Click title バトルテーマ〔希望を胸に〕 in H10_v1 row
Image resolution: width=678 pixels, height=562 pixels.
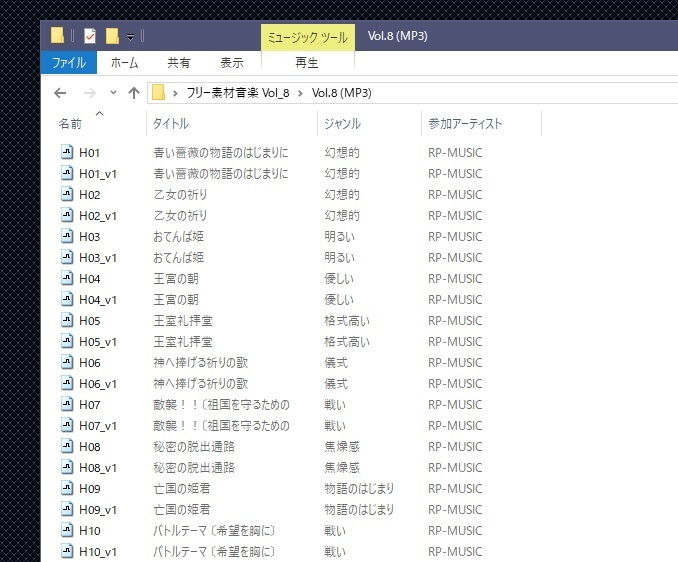pos(214,552)
